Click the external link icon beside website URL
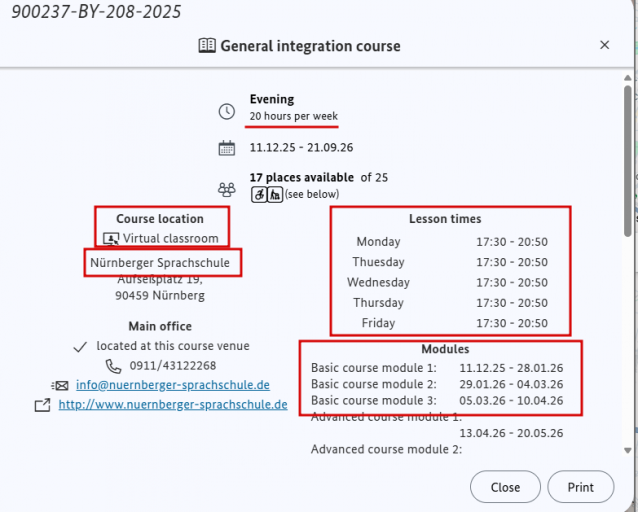The image size is (638, 512). tap(43, 405)
